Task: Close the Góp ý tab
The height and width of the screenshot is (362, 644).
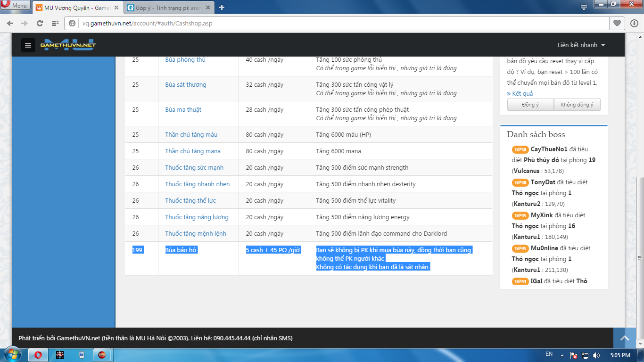Action: pyautogui.click(x=208, y=8)
